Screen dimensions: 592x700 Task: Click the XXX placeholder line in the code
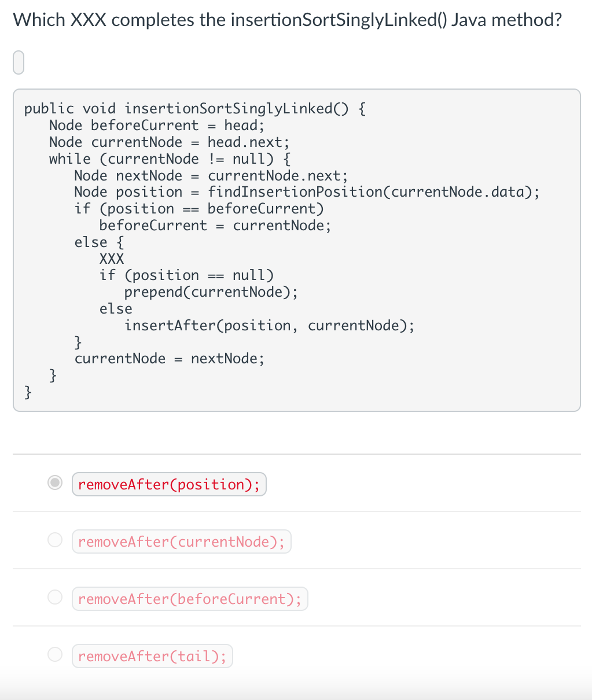pyautogui.click(x=111, y=259)
